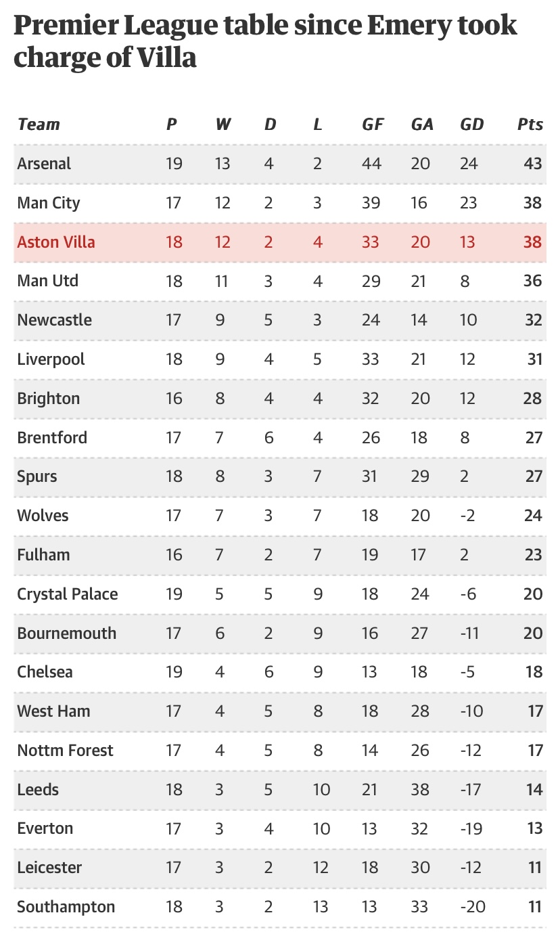
Task: Select the W column header
Action: pos(223,125)
